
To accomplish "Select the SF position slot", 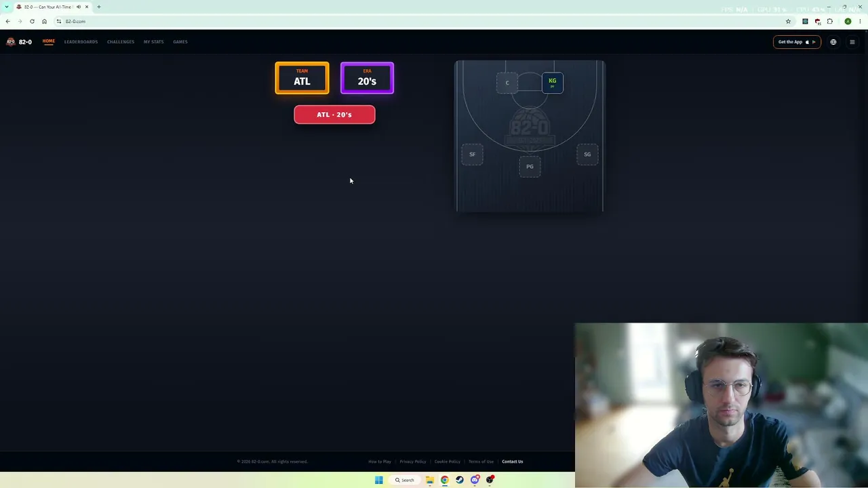I will click(473, 154).
